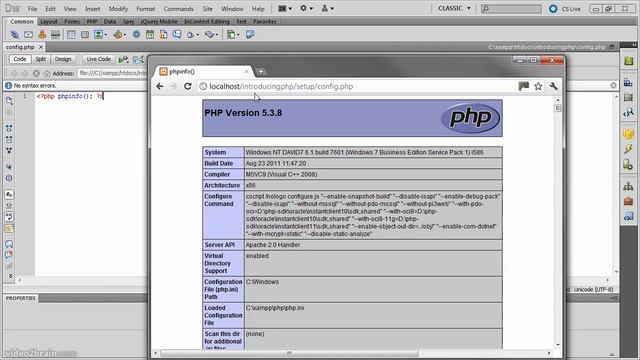640x360 pixels.
Task: Click the flag icon in Chrome's address bar
Action: (524, 86)
